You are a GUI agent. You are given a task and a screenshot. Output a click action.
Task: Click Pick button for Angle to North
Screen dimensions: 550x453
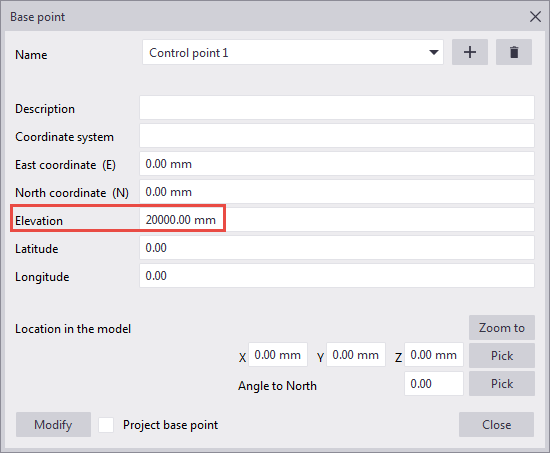[x=502, y=384]
